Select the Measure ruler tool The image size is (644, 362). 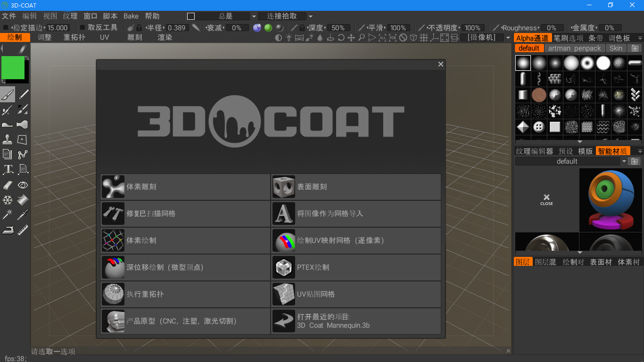23,230
